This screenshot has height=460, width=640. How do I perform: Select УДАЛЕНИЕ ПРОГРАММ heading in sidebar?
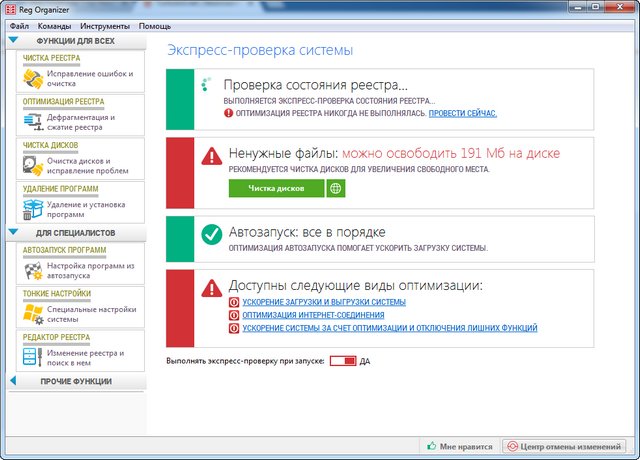click(60, 189)
